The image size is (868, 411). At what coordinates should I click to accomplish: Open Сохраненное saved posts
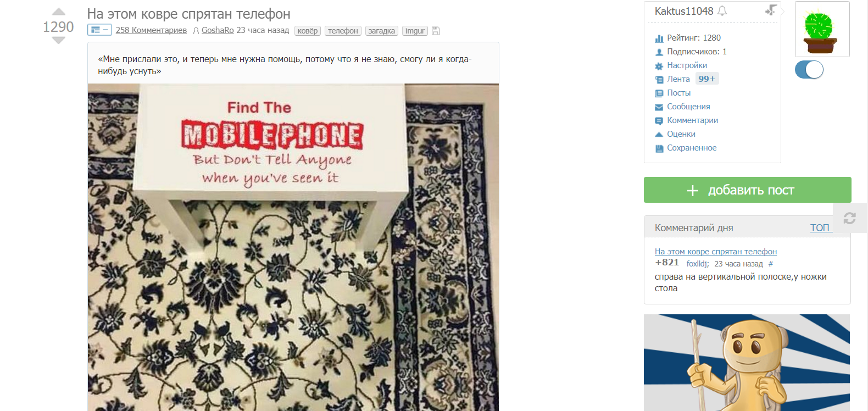(692, 148)
